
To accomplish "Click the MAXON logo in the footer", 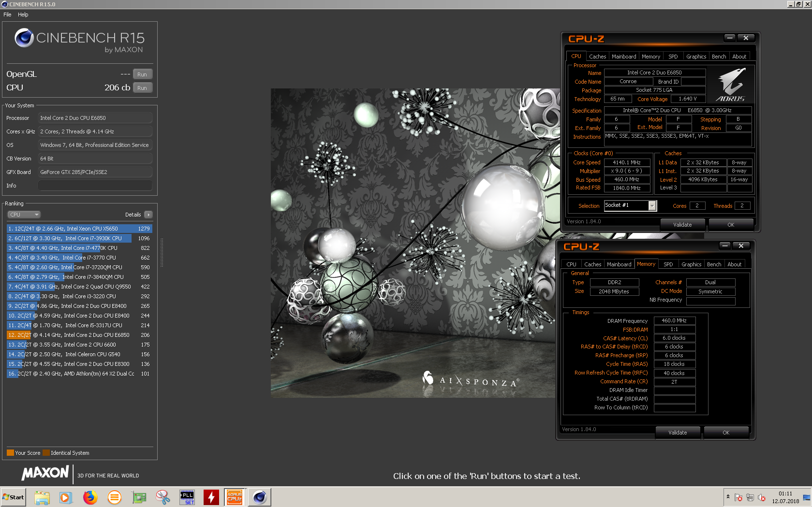I will tap(45, 473).
